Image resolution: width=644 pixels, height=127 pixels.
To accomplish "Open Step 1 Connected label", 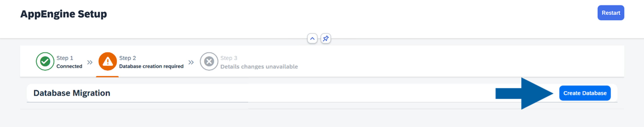I will (69, 62).
